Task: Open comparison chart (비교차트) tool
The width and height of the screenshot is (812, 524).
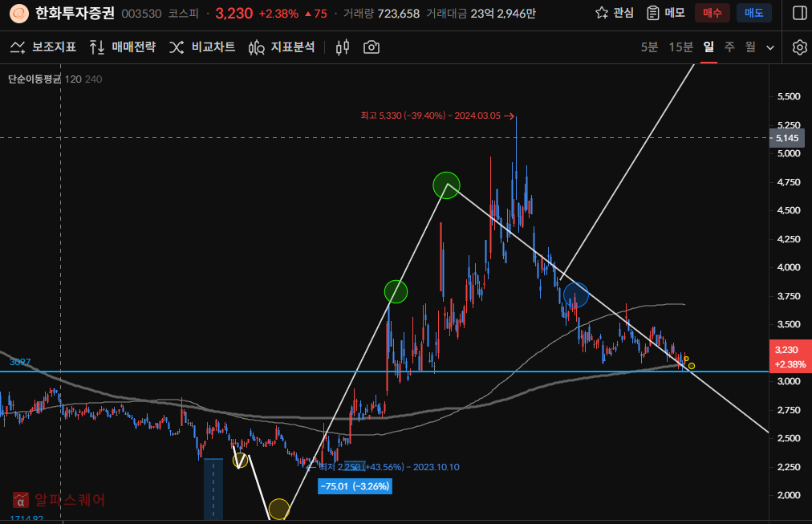Action: [x=202, y=47]
